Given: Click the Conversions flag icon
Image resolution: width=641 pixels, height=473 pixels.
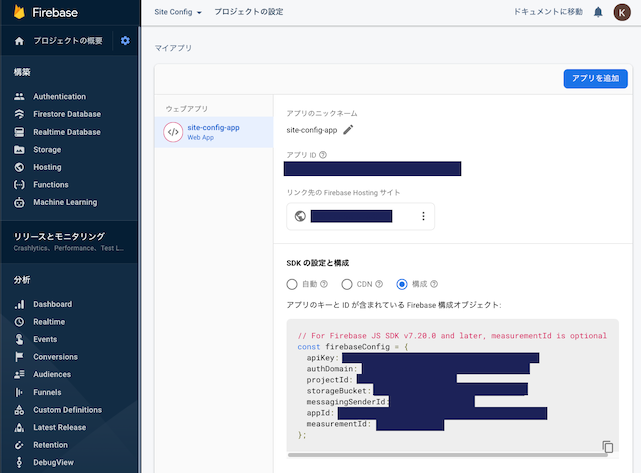Looking at the screenshot, I should tap(19, 357).
